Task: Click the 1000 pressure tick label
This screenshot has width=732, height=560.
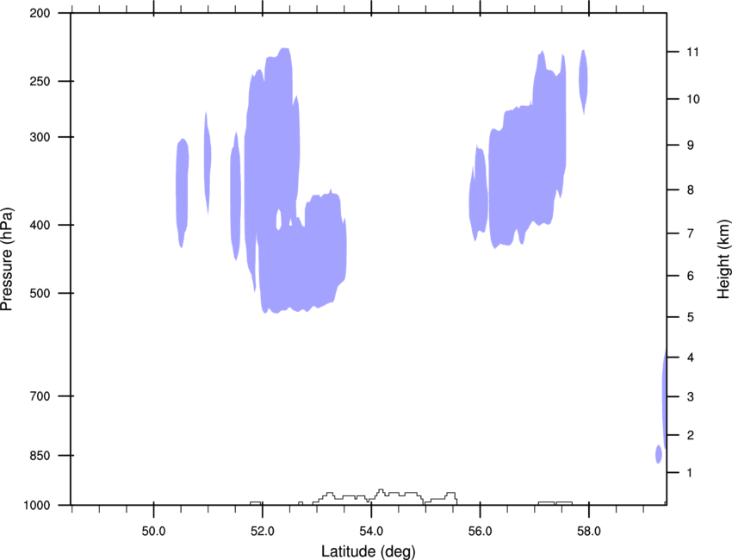Action: (37, 506)
